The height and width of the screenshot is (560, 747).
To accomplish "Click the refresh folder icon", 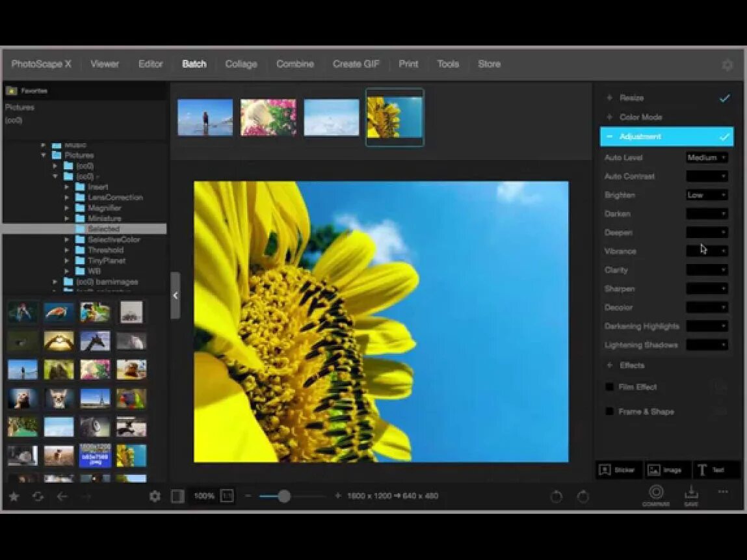I will pos(38,497).
